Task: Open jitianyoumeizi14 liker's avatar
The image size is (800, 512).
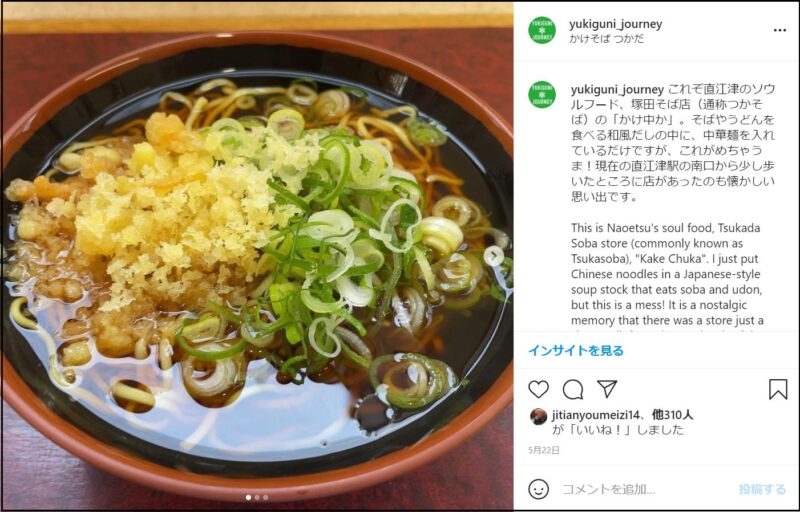Action: (x=538, y=417)
